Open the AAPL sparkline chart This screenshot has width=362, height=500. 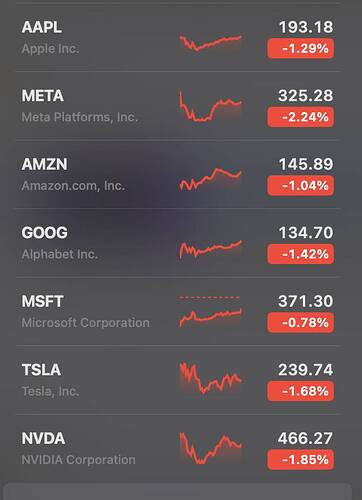(x=210, y=42)
